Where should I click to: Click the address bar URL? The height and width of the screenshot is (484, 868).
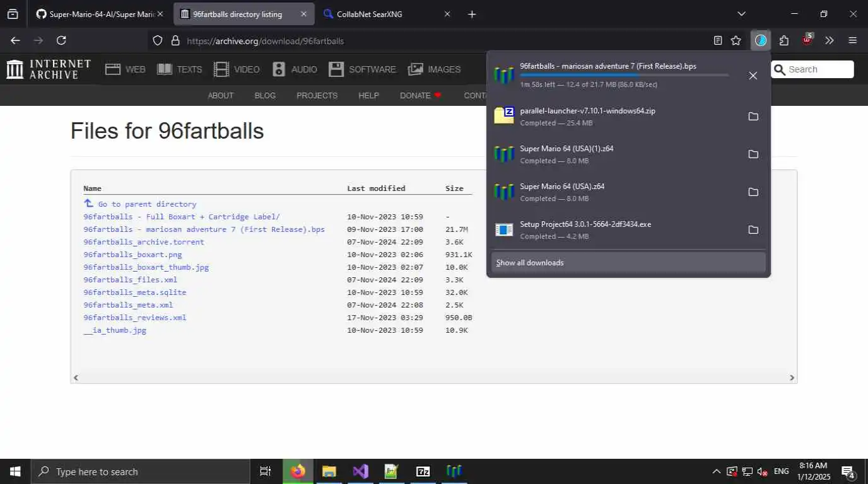click(x=266, y=41)
